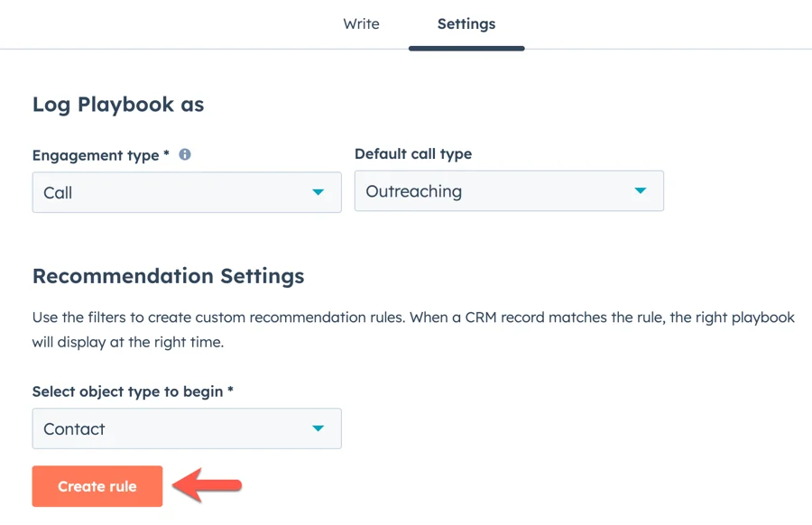
Task: Switch to the Write tab
Action: [x=361, y=24]
